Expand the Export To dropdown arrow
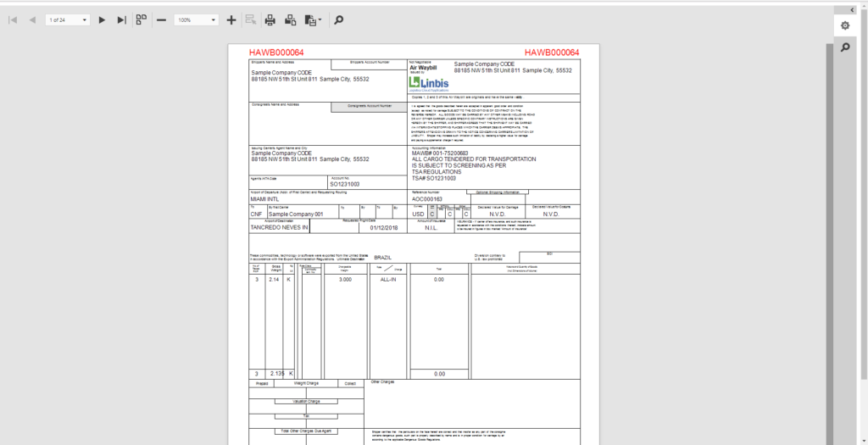 [320, 19]
